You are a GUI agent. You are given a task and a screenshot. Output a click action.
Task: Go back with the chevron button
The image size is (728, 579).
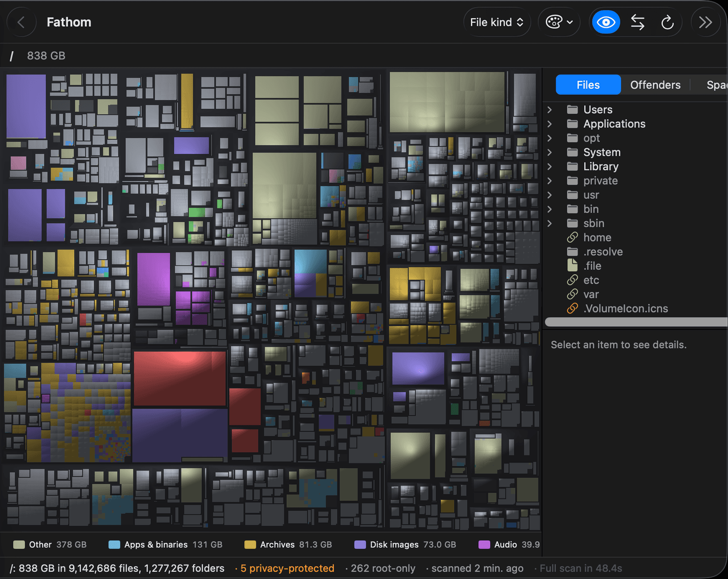tap(21, 22)
